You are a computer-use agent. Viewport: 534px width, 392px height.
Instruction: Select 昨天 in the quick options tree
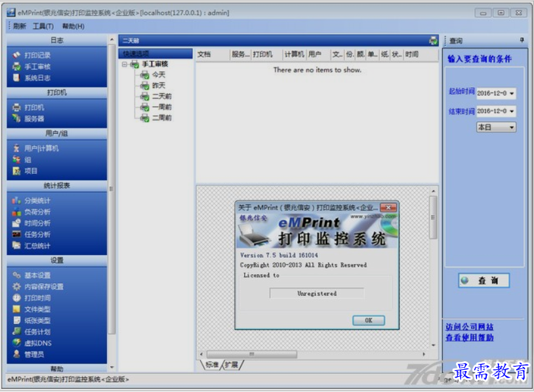pyautogui.click(x=159, y=86)
